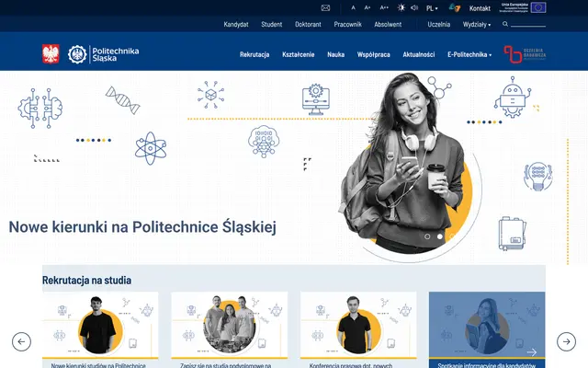Open the Kandydat menu item
Screen dimensions: 588x368
(x=236, y=25)
